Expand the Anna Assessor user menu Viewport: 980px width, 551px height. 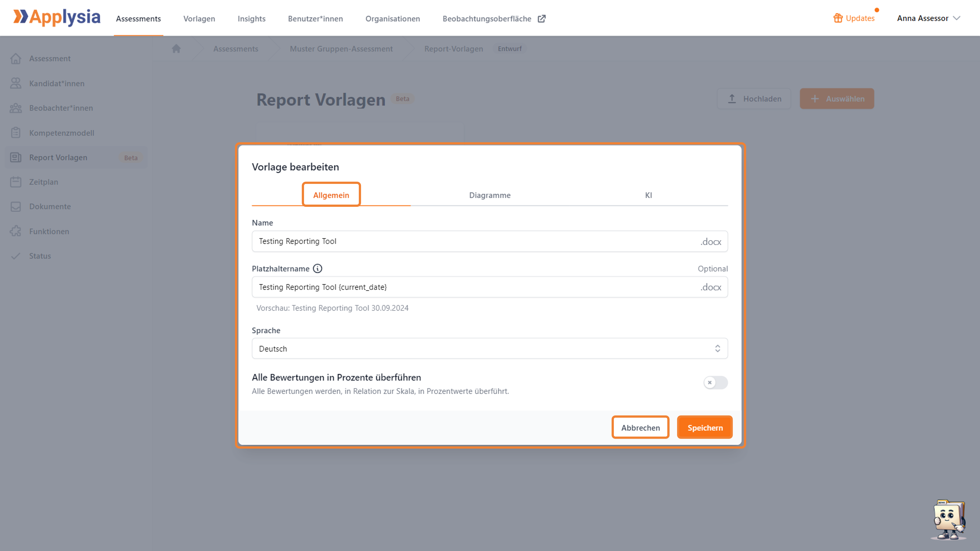[929, 18]
